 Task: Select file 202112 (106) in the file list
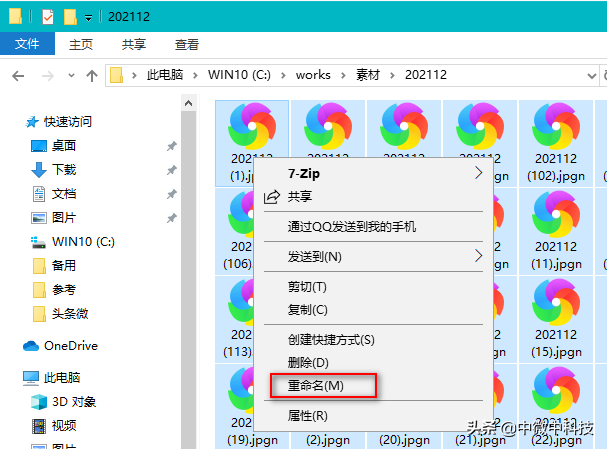coord(235,231)
